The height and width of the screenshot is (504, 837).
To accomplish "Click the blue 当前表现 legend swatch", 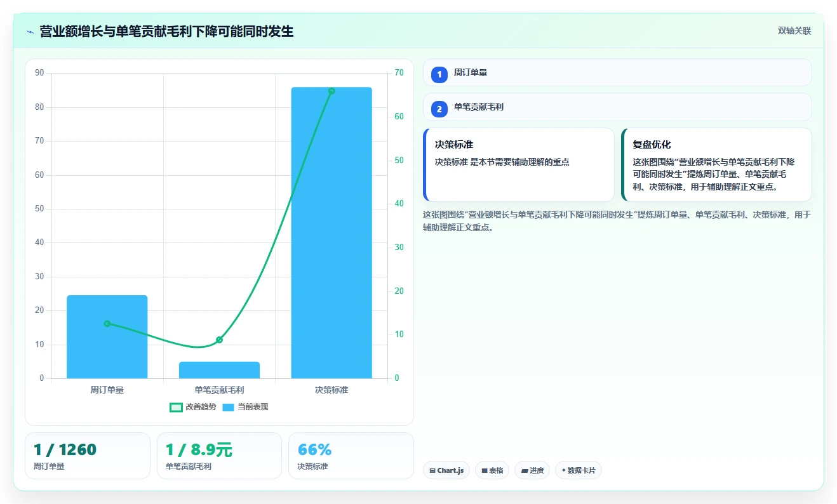I will pos(228,407).
